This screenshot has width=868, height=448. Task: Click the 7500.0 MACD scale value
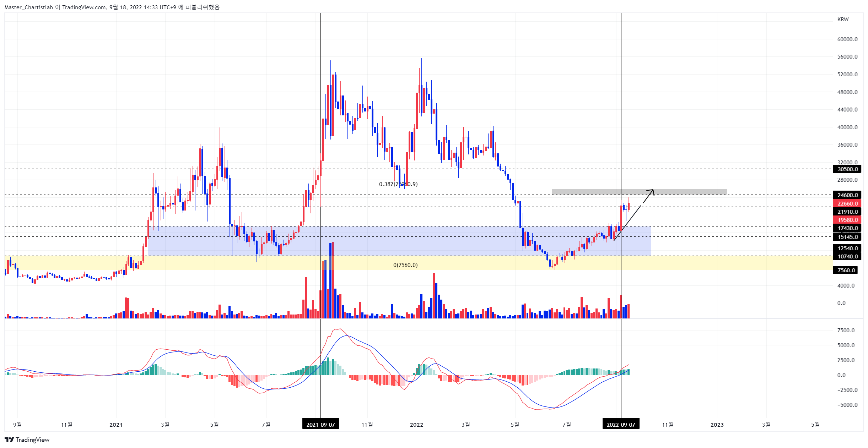[x=846, y=330]
